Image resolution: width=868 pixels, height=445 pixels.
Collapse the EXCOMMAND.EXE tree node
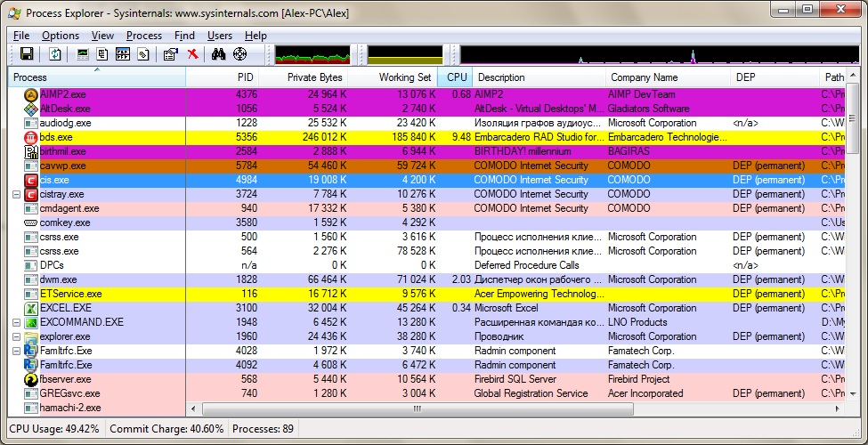[x=16, y=323]
